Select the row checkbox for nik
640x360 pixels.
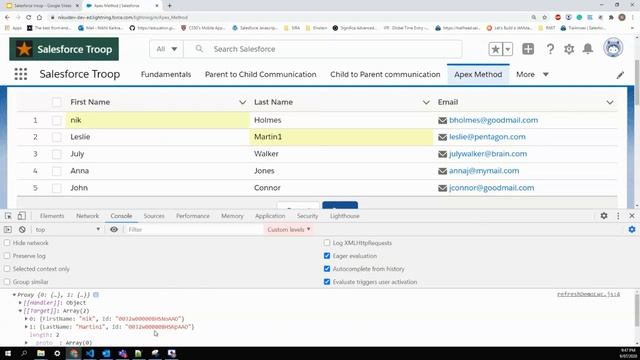pos(56,120)
